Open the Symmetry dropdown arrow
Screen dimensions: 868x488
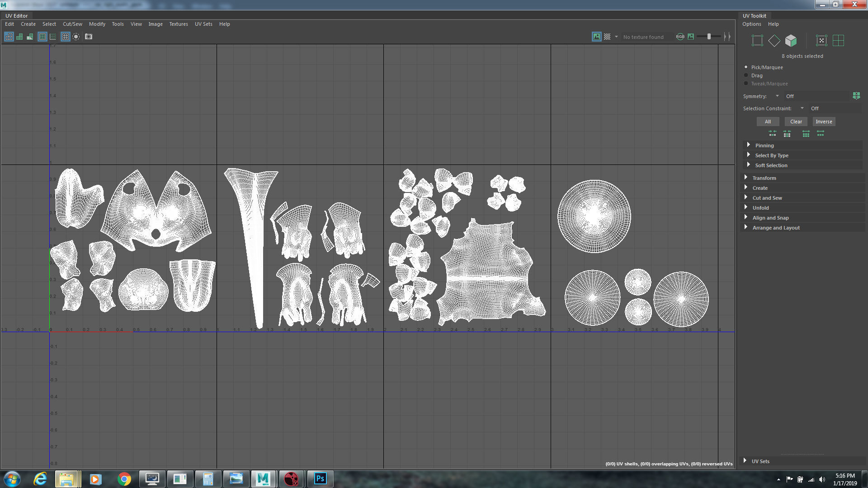[x=777, y=96]
